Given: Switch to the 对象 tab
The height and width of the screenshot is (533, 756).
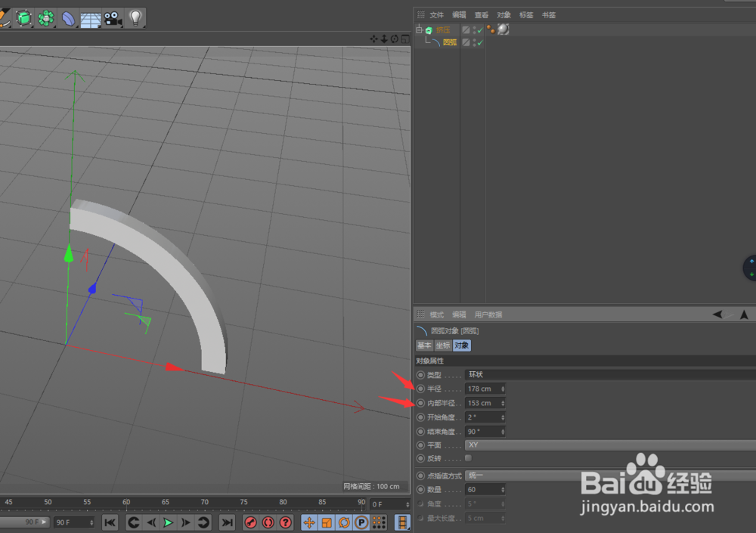Looking at the screenshot, I should 461,346.
